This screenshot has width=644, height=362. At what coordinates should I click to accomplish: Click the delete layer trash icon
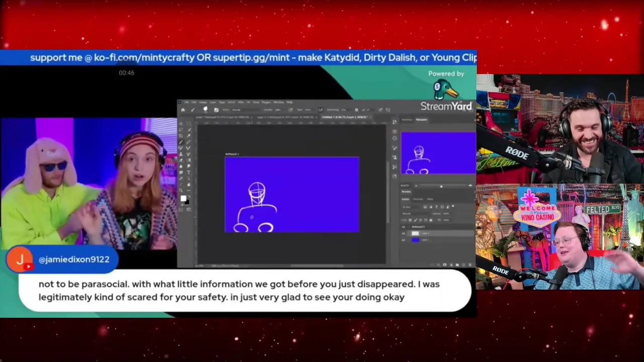470,264
